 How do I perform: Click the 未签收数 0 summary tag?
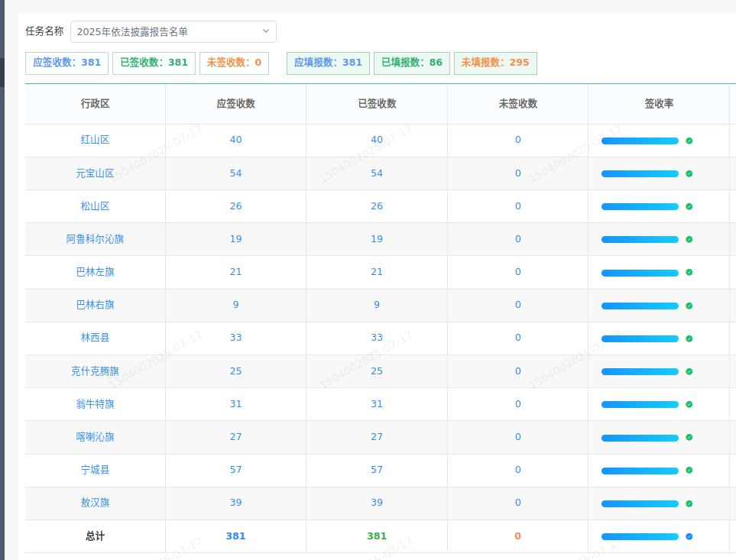pos(234,63)
